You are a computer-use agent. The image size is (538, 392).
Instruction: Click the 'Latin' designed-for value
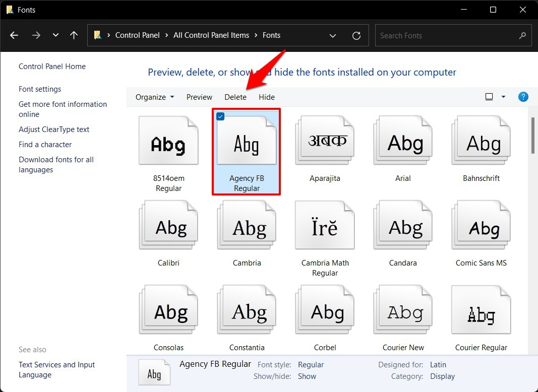click(438, 365)
